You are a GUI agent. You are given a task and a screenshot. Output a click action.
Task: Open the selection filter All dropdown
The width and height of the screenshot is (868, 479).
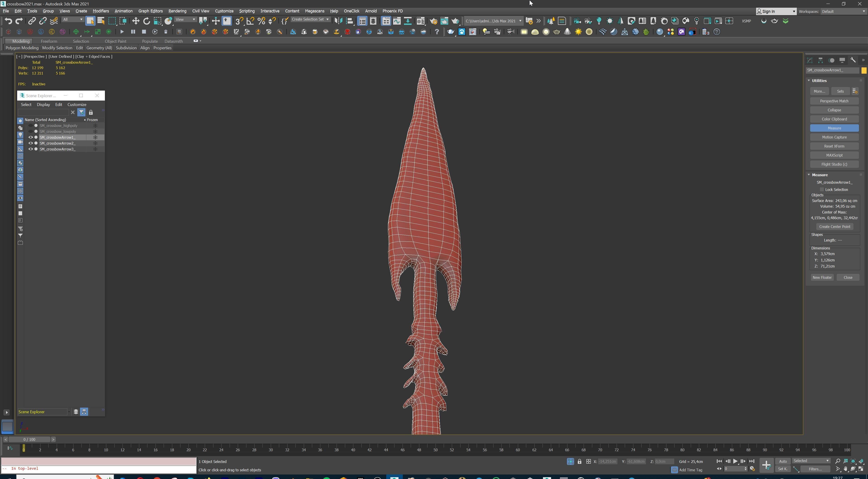(x=72, y=19)
